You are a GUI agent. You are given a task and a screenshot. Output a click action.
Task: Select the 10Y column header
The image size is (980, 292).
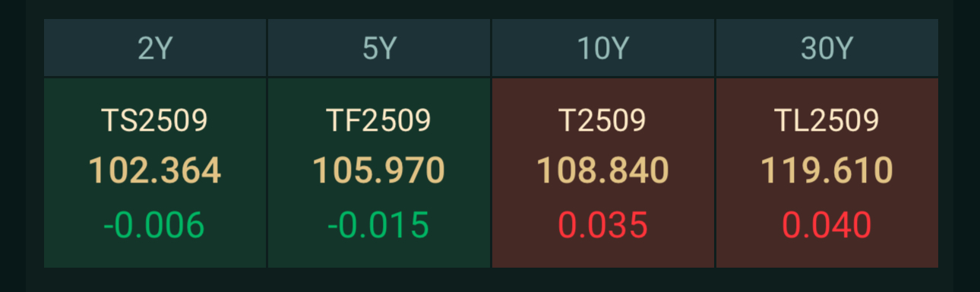[x=603, y=48]
